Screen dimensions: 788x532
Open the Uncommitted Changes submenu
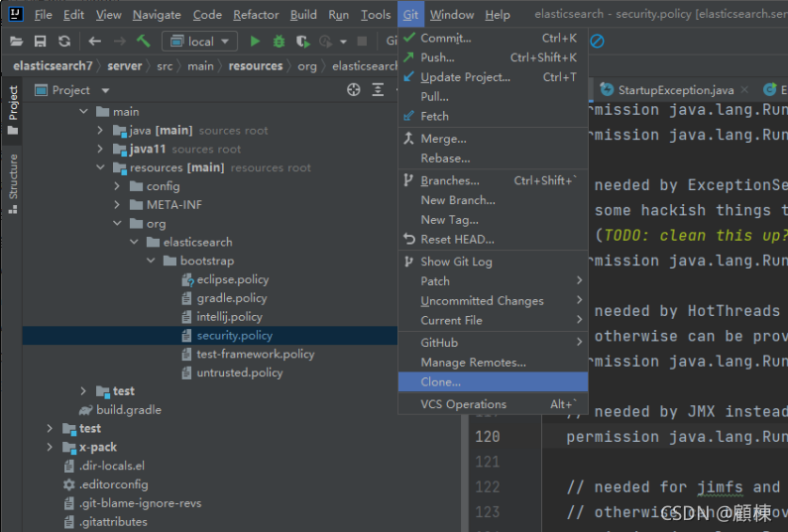(x=493, y=300)
